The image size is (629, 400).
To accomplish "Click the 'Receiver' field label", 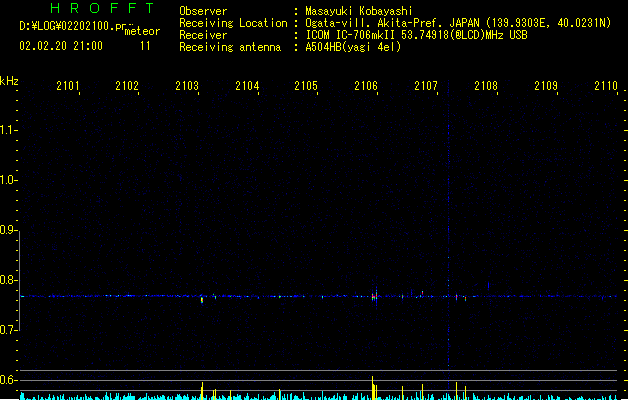I will (x=203, y=35).
